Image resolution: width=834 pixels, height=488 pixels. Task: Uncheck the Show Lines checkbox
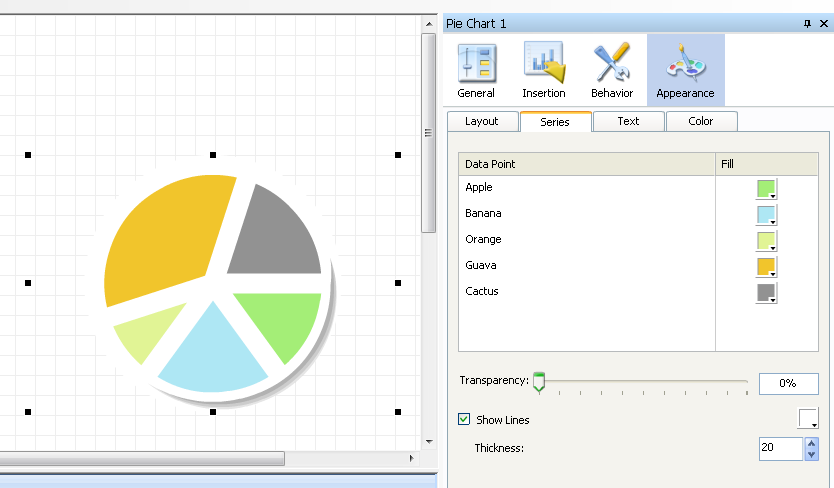[464, 420]
